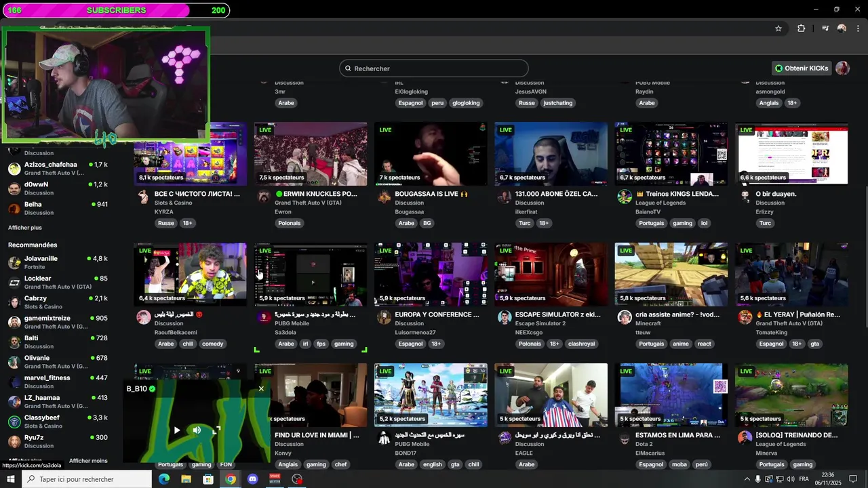
Task: Open BOUGASSAA IS LIVE stream thumbnail
Action: point(431,154)
